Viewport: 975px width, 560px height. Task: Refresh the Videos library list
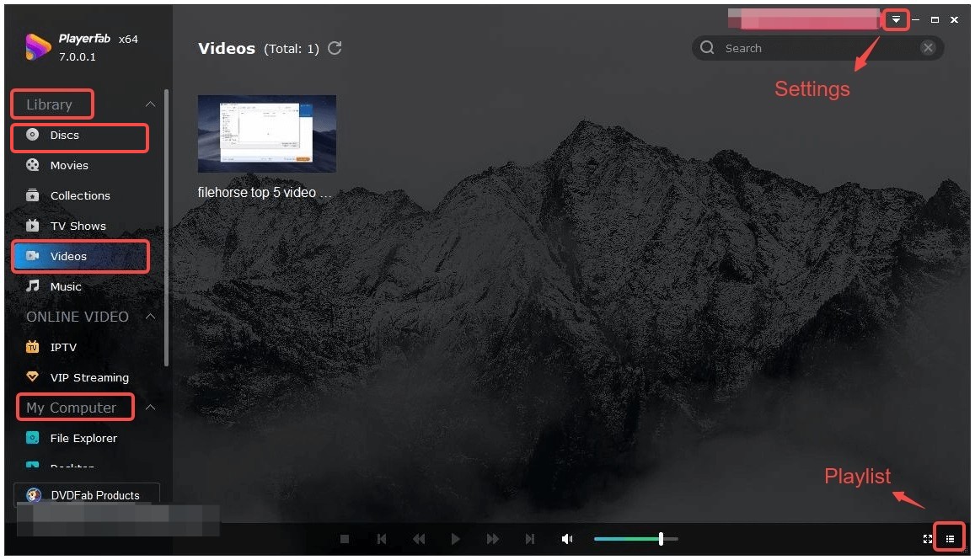(335, 48)
